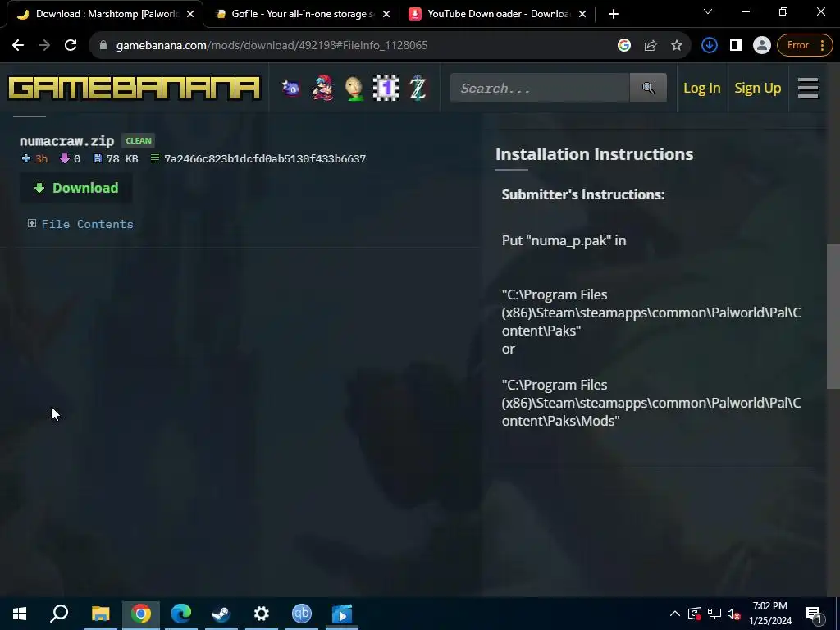Open Chrome downloads icon
840x630 pixels.
710,46
